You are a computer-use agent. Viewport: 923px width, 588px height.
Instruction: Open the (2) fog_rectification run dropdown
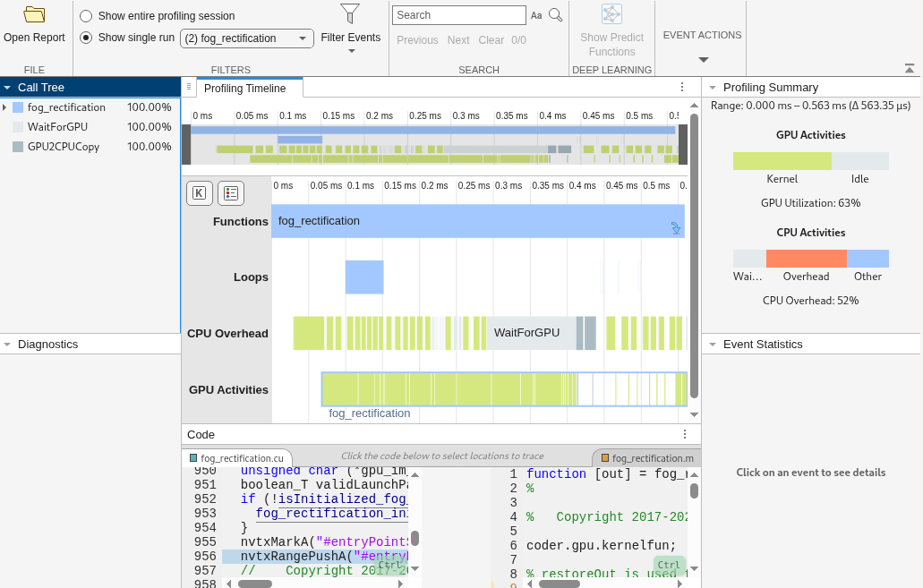click(247, 38)
